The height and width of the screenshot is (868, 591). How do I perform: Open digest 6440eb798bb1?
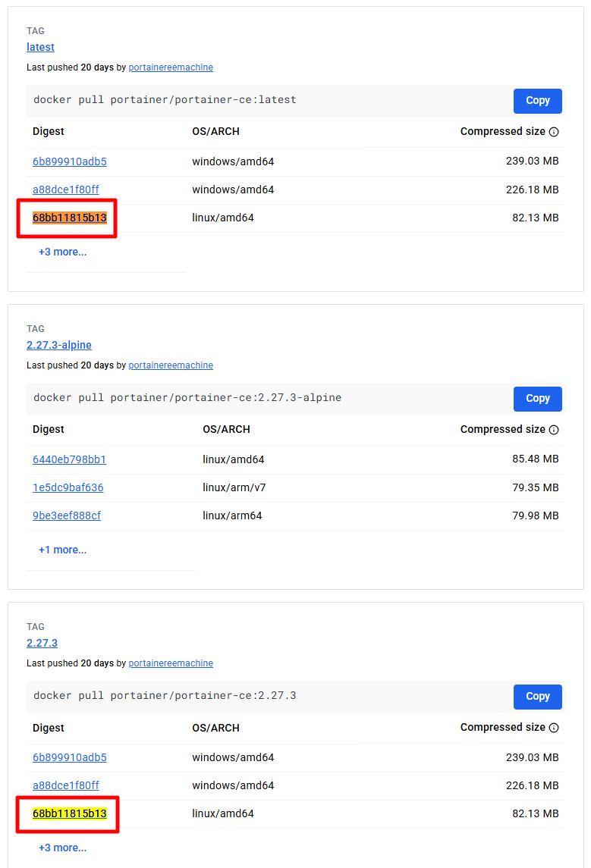(69, 459)
